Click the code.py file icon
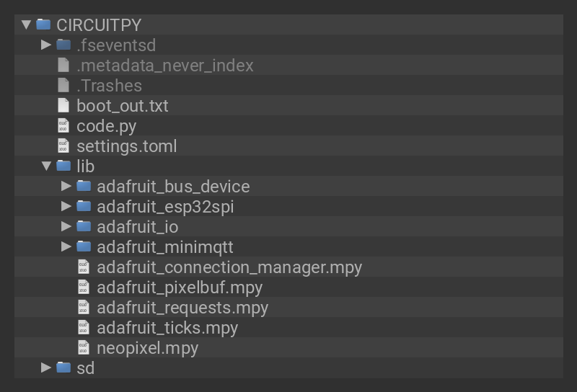 (x=63, y=125)
